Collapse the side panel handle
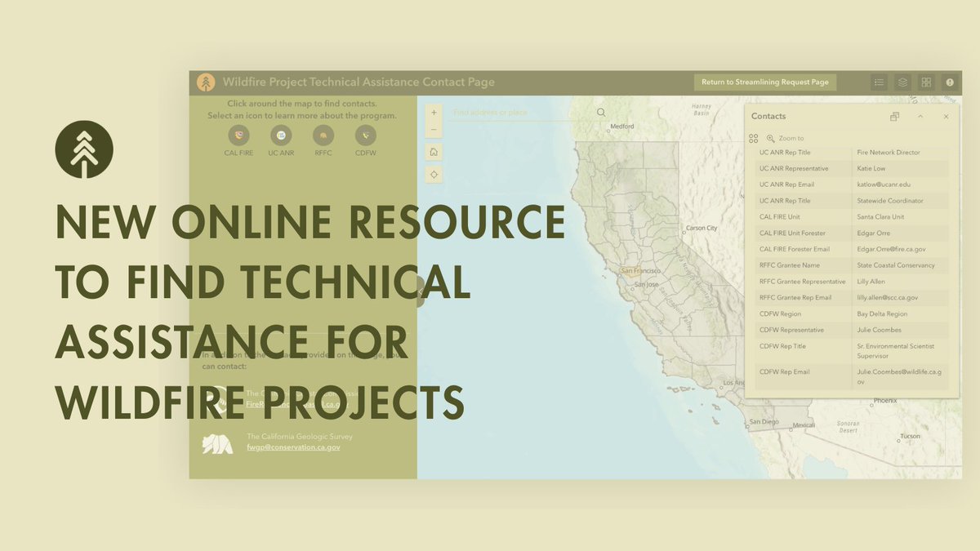This screenshot has width=980, height=551. (420, 291)
